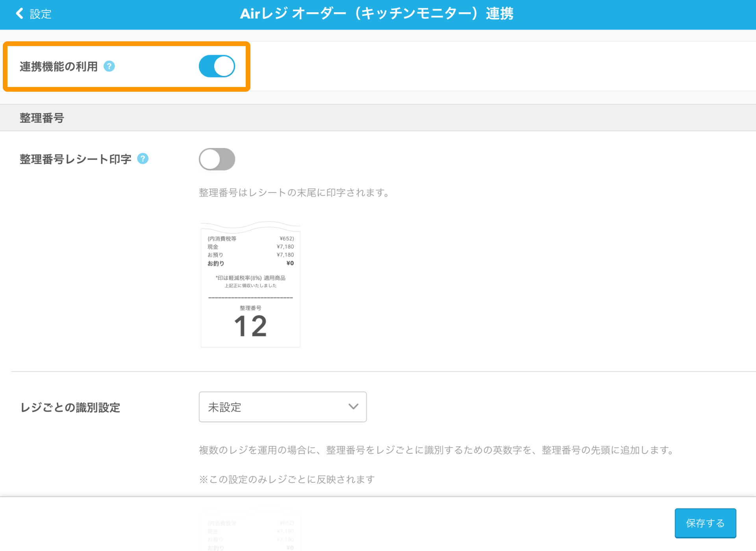Open help for 連携機能の利用

109,66
